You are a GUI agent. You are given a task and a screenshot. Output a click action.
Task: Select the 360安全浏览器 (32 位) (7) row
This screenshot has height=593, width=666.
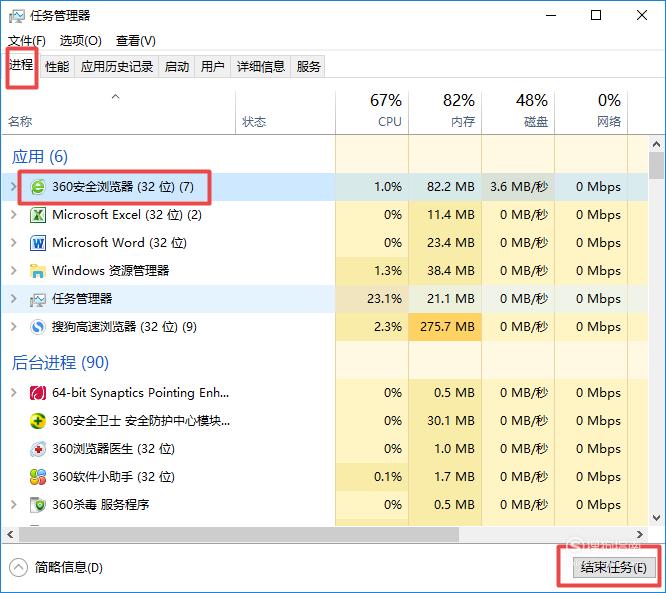325,187
